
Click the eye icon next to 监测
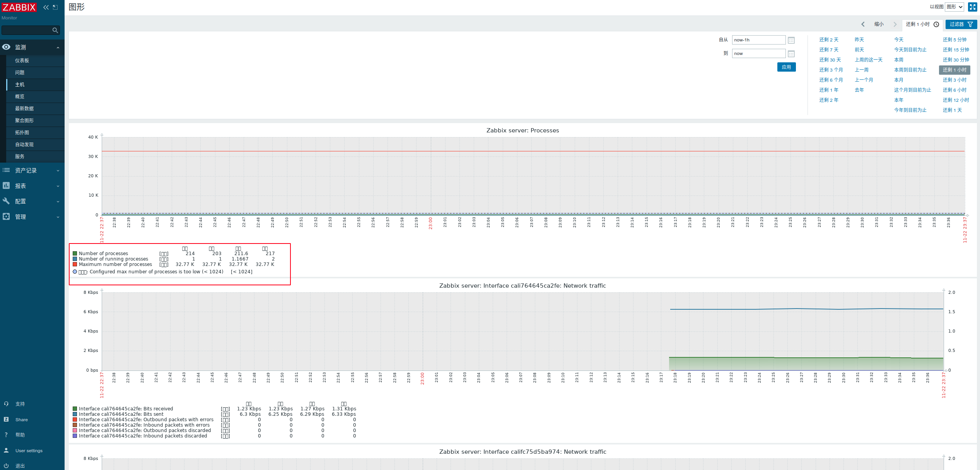(6, 47)
